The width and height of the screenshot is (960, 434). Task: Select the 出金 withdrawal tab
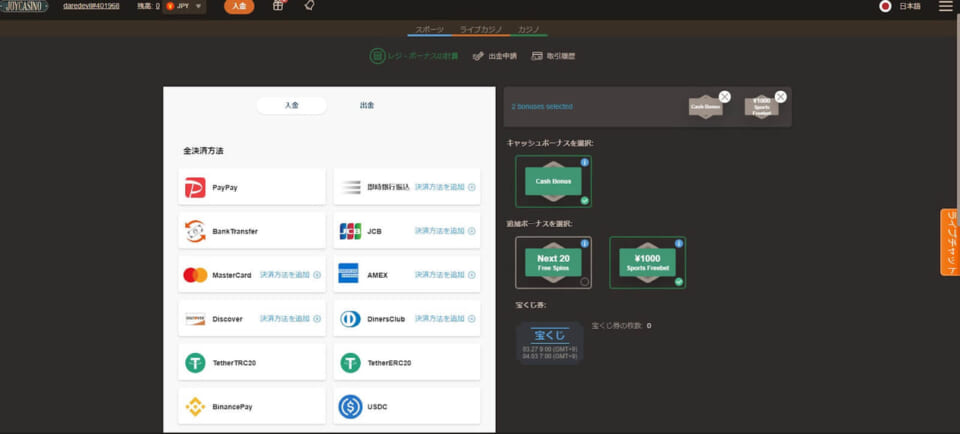[367, 105]
